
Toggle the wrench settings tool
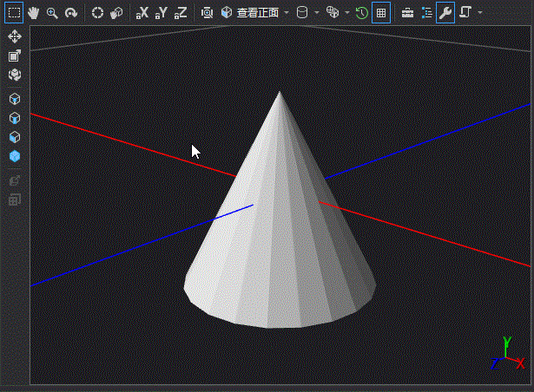(445, 13)
